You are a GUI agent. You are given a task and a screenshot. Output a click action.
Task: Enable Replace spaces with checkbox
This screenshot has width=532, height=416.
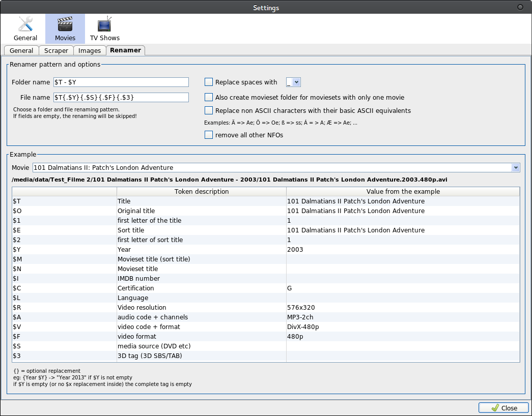[x=209, y=82]
